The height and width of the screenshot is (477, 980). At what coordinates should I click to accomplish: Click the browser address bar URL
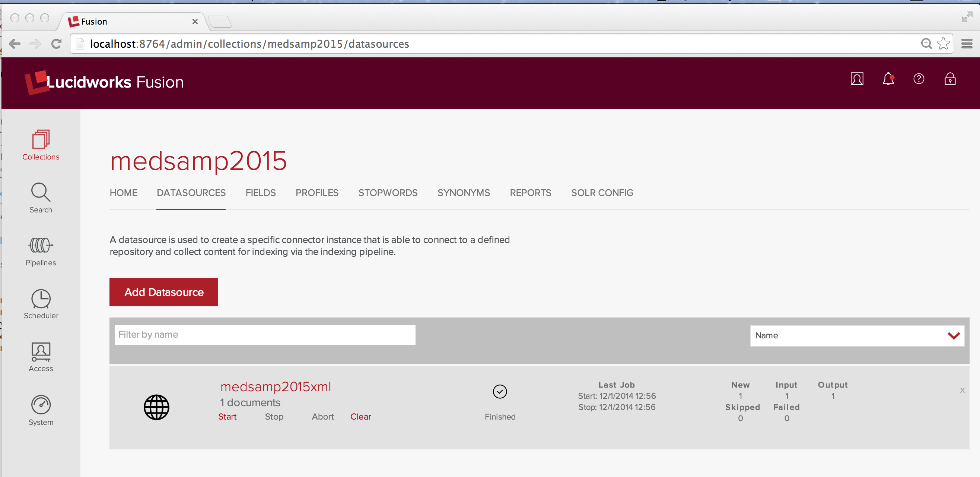coord(249,44)
